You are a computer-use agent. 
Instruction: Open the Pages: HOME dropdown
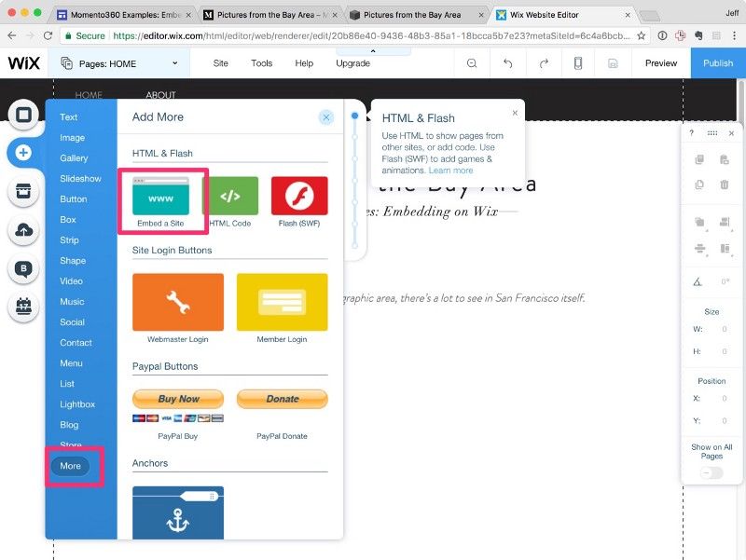[x=119, y=63]
